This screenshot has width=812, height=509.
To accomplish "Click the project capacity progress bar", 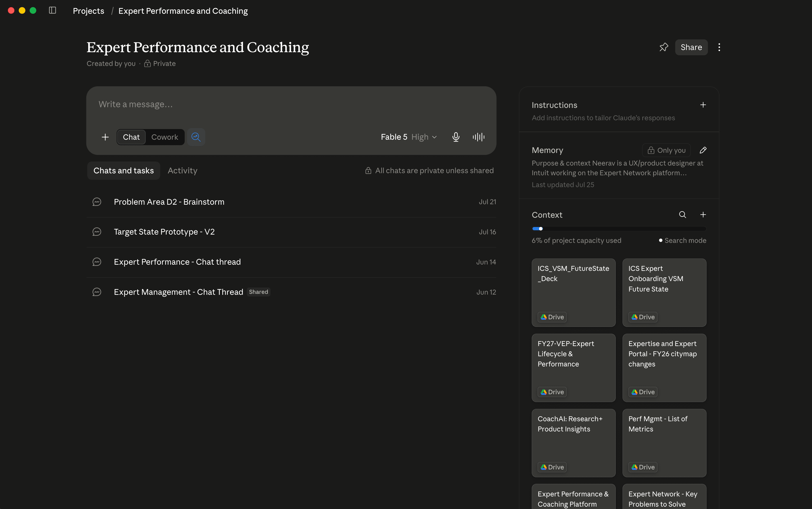I will point(619,229).
